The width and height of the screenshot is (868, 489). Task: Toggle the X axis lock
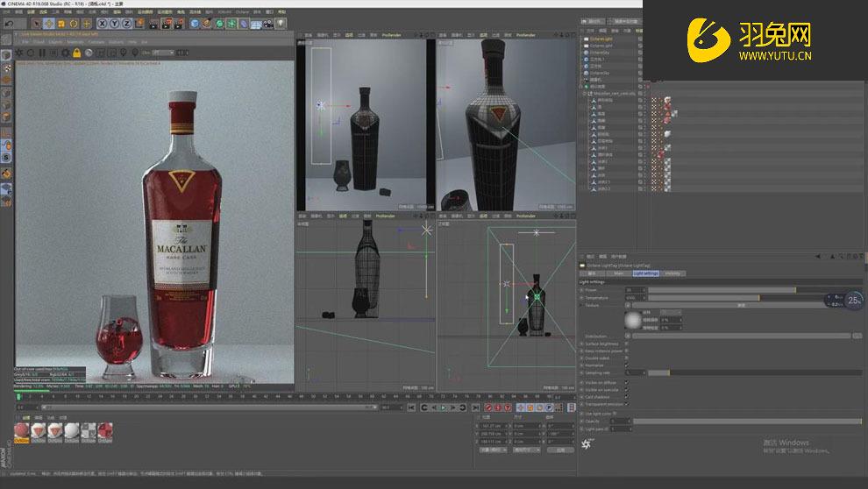pyautogui.click(x=102, y=24)
